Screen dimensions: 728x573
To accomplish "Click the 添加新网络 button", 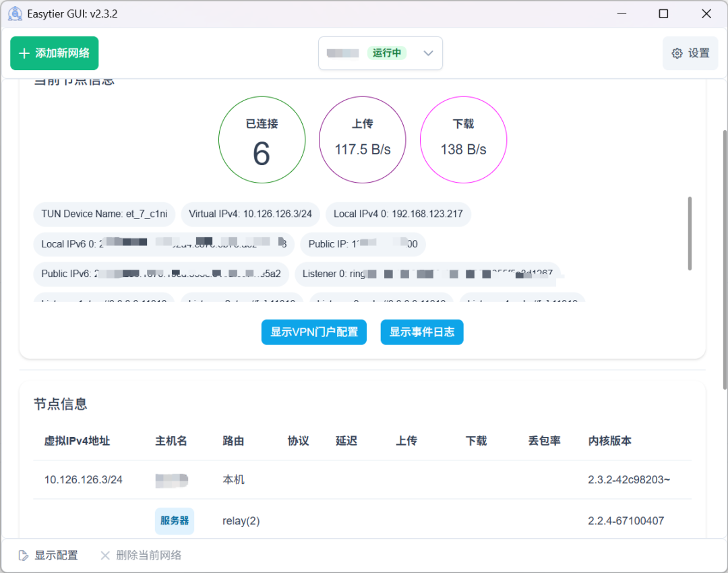I will (x=55, y=53).
